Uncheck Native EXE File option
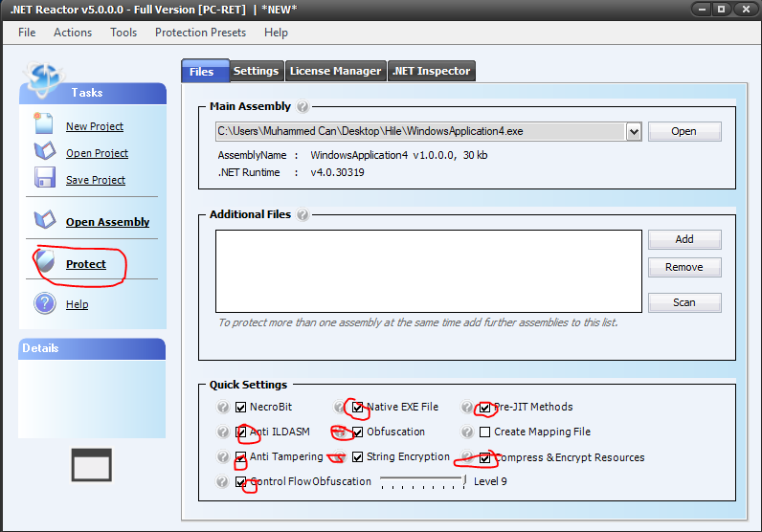Image resolution: width=762 pixels, height=532 pixels. click(x=358, y=408)
